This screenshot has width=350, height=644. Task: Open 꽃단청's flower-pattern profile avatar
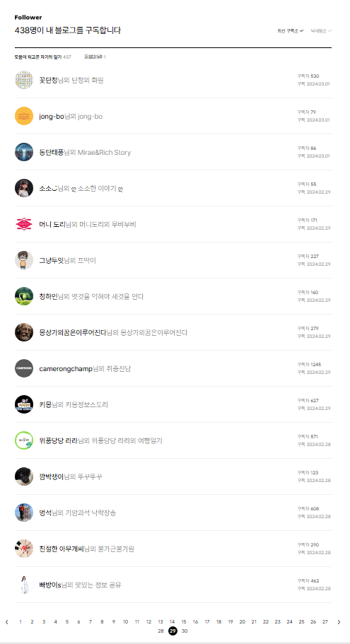(24, 80)
